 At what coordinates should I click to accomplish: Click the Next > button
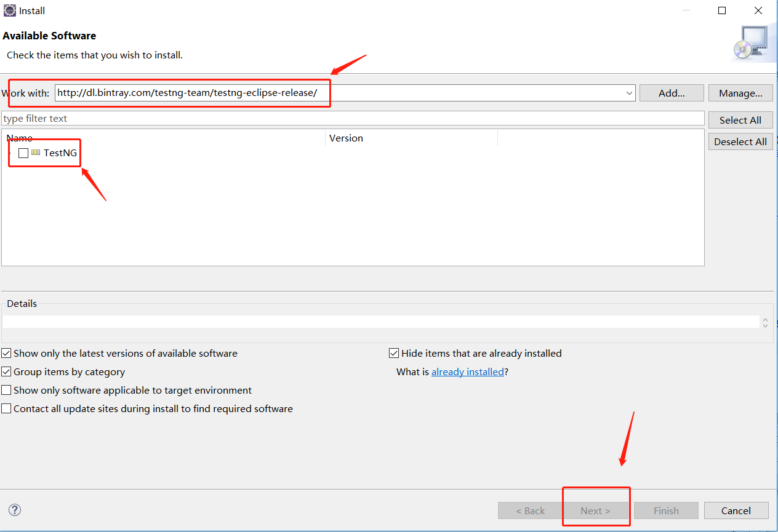point(595,510)
